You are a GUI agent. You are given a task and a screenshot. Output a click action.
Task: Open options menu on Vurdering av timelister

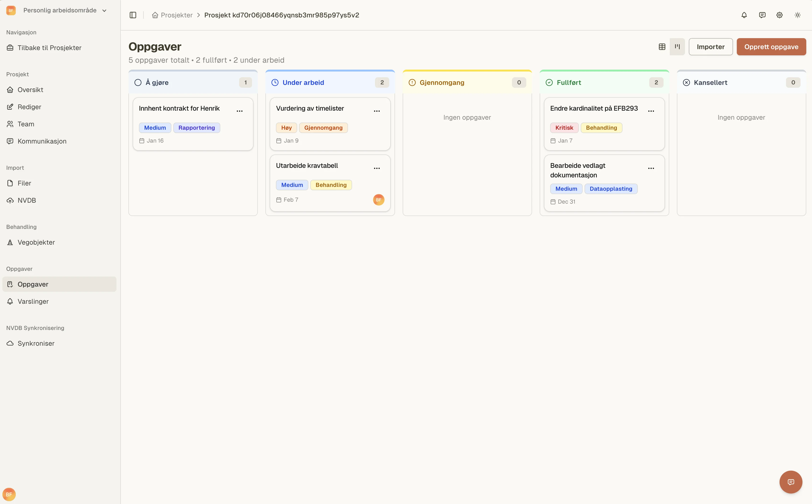tap(377, 111)
